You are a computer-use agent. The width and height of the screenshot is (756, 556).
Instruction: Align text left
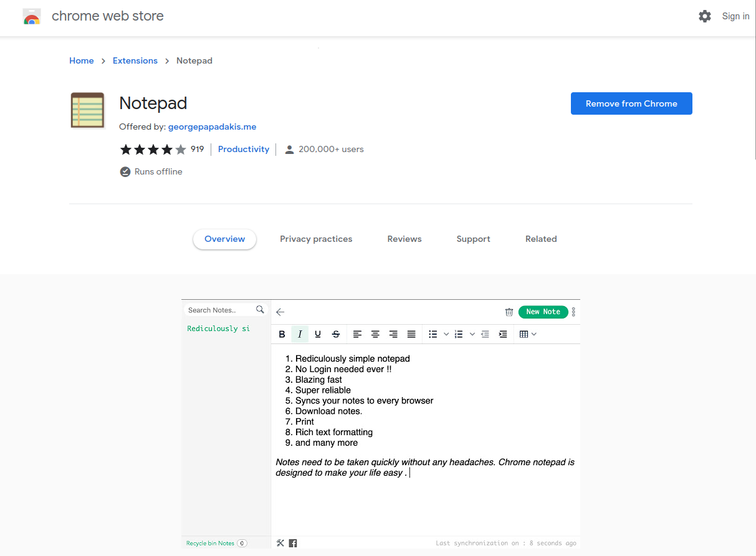[x=357, y=334]
